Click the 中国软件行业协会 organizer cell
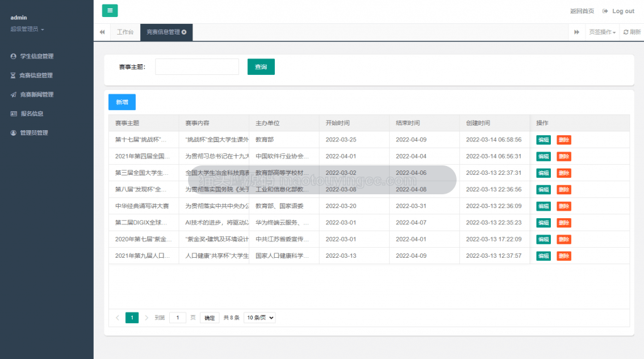The width and height of the screenshot is (644, 359). 282,157
